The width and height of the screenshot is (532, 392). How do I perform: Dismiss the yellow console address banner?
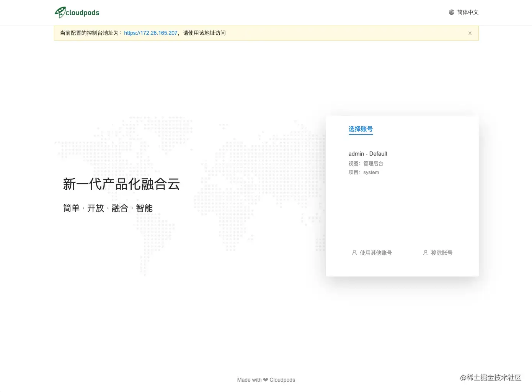coord(470,33)
